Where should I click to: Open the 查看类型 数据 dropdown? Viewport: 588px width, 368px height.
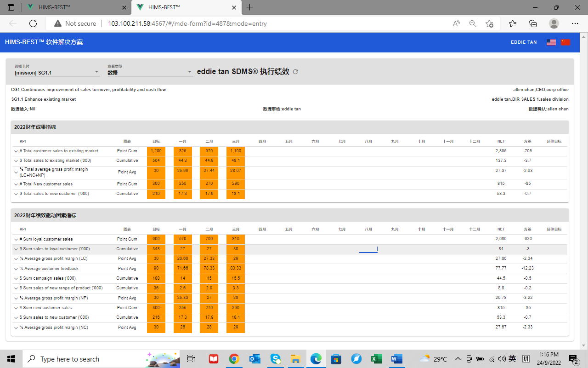[150, 72]
